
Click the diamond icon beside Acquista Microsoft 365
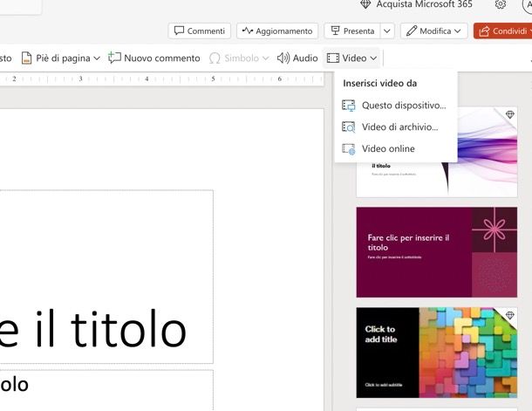click(x=365, y=4)
